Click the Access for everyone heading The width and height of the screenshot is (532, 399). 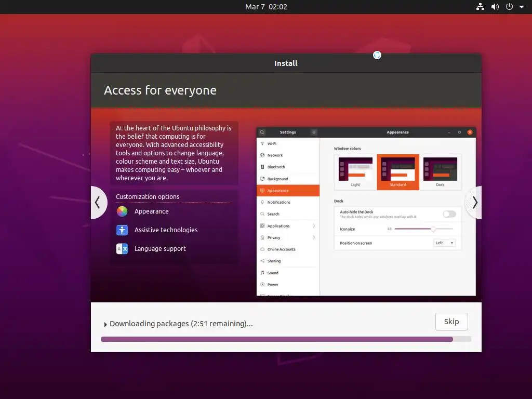coord(160,90)
